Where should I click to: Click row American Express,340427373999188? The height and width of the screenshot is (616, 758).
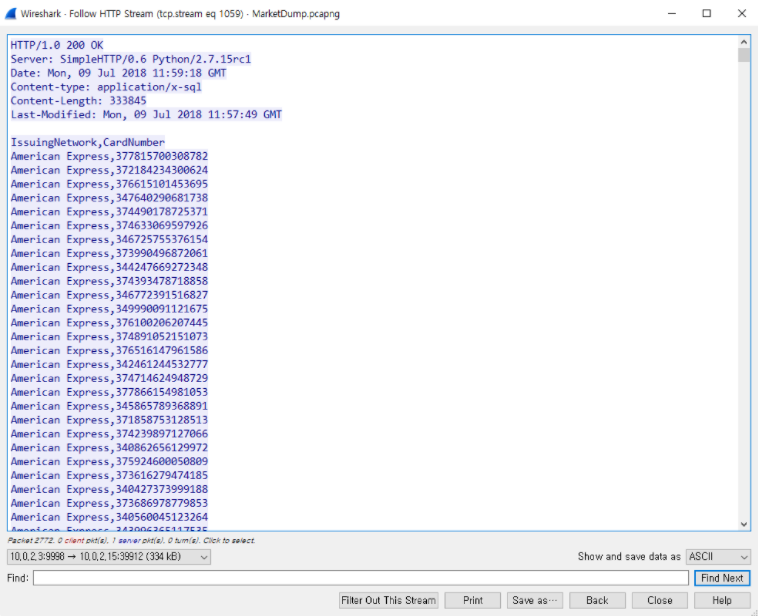[109, 490]
